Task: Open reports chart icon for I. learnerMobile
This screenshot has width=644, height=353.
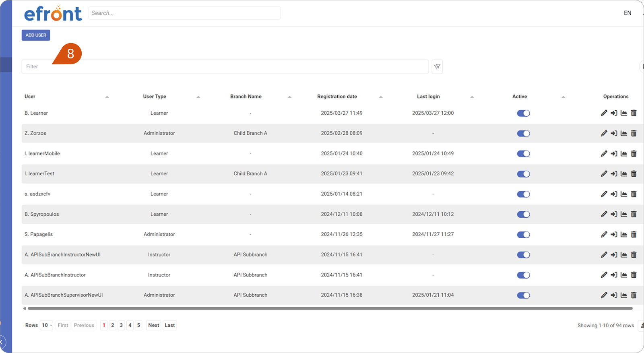Action: click(623, 153)
